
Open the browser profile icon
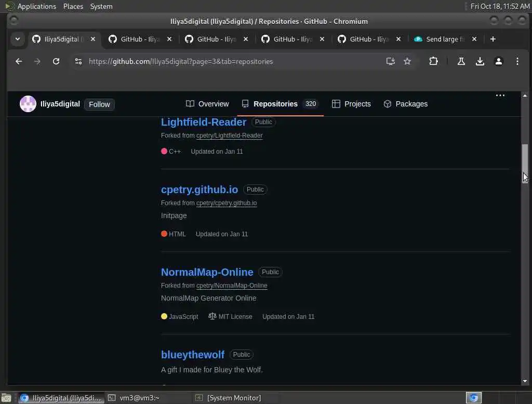point(498,61)
